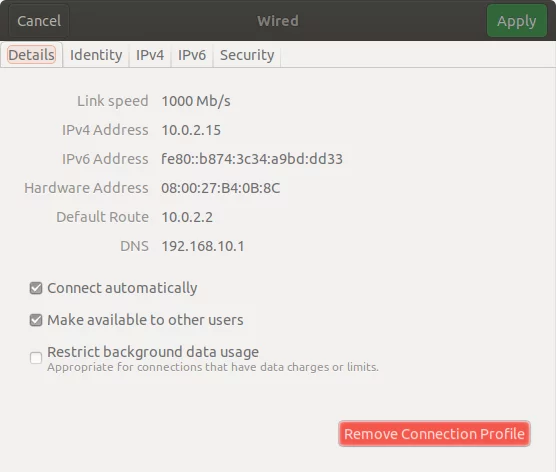The height and width of the screenshot is (472, 556).
Task: Click the Default Route value 10.0.2.2
Action: 187,217
